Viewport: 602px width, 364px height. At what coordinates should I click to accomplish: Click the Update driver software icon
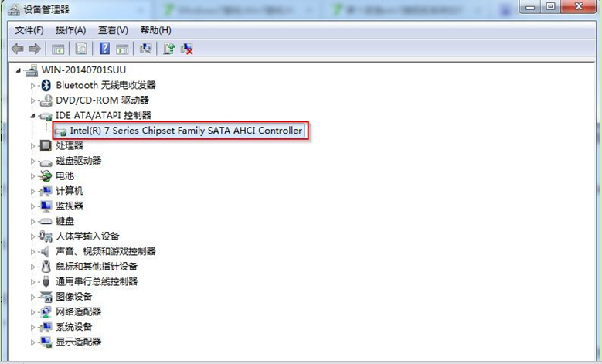169,49
